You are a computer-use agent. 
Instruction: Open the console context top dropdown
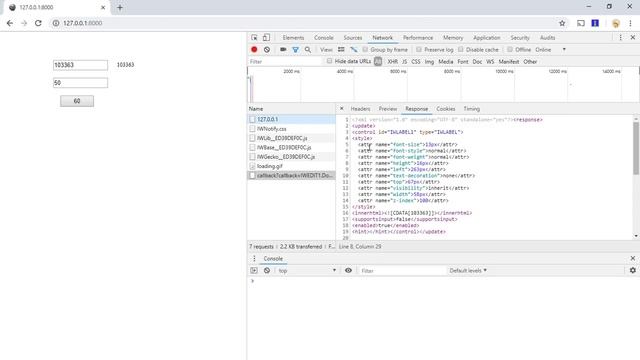pos(307,271)
